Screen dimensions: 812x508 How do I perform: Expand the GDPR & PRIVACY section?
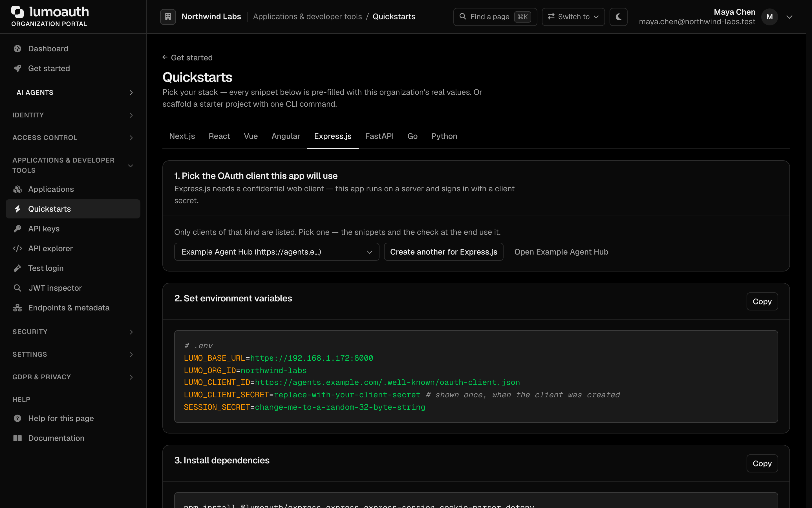[x=73, y=377]
